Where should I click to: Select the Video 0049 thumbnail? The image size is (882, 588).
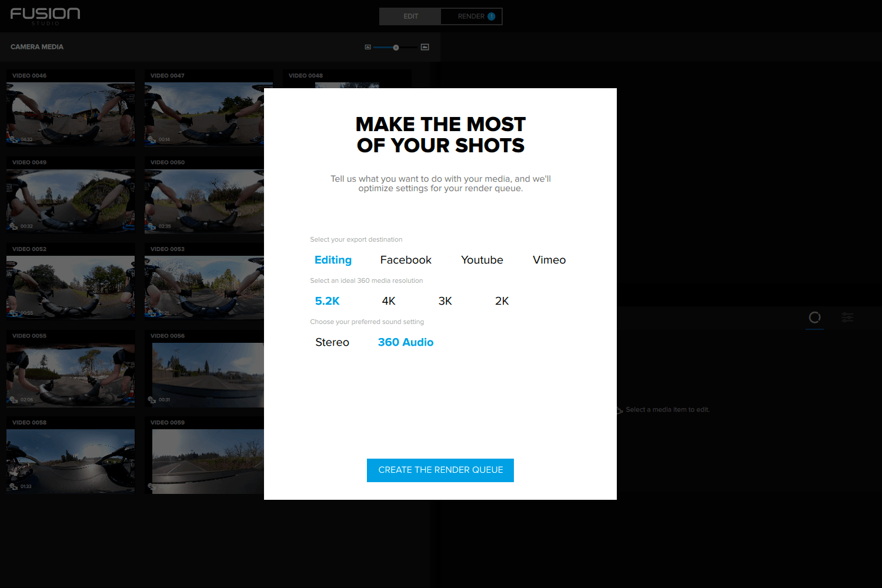pos(71,201)
